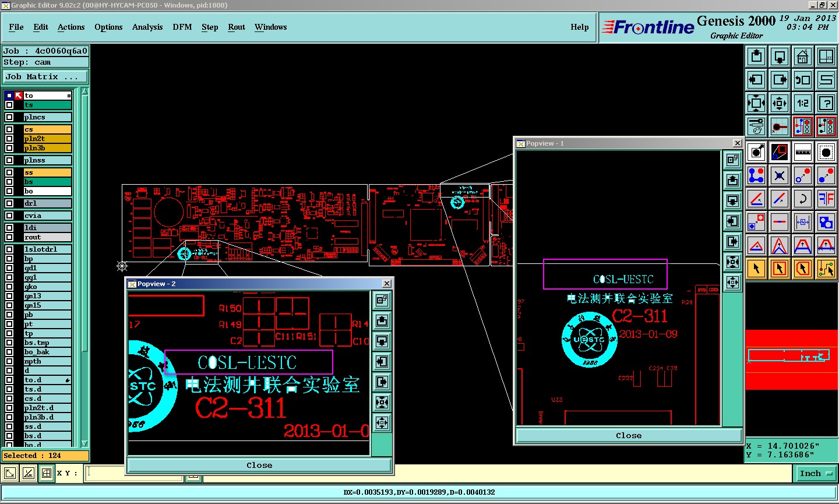Image resolution: width=839 pixels, height=504 pixels.
Task: Open the Actions menu
Action: tap(71, 27)
